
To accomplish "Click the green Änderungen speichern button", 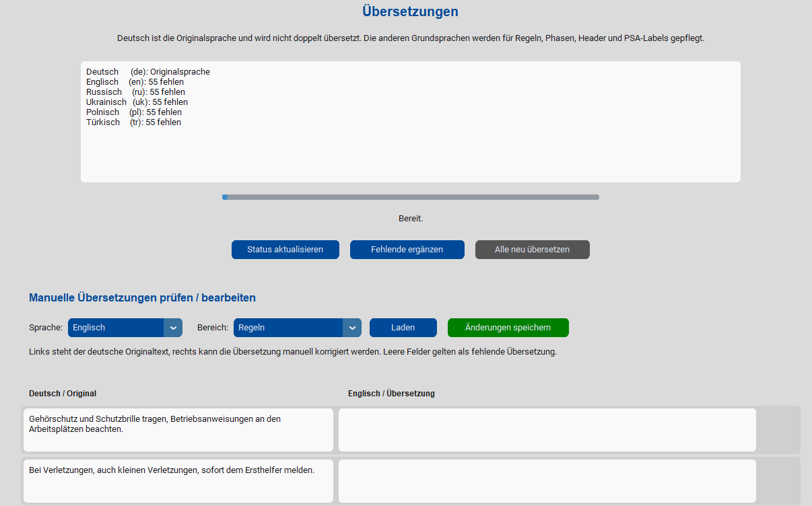I will point(508,328).
